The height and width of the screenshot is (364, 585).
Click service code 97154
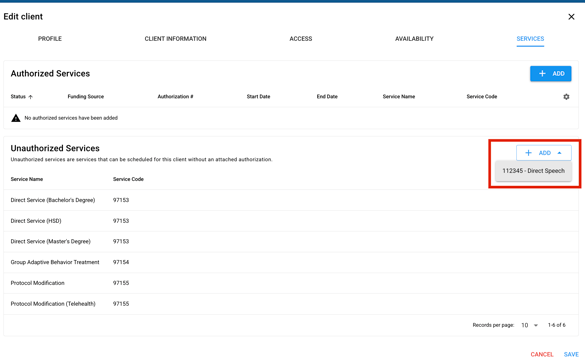(x=121, y=263)
